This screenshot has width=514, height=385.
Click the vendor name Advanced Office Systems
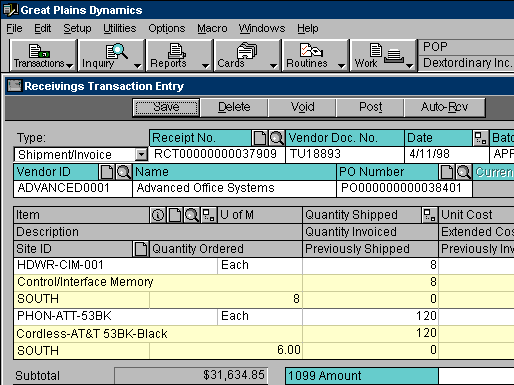click(235, 189)
